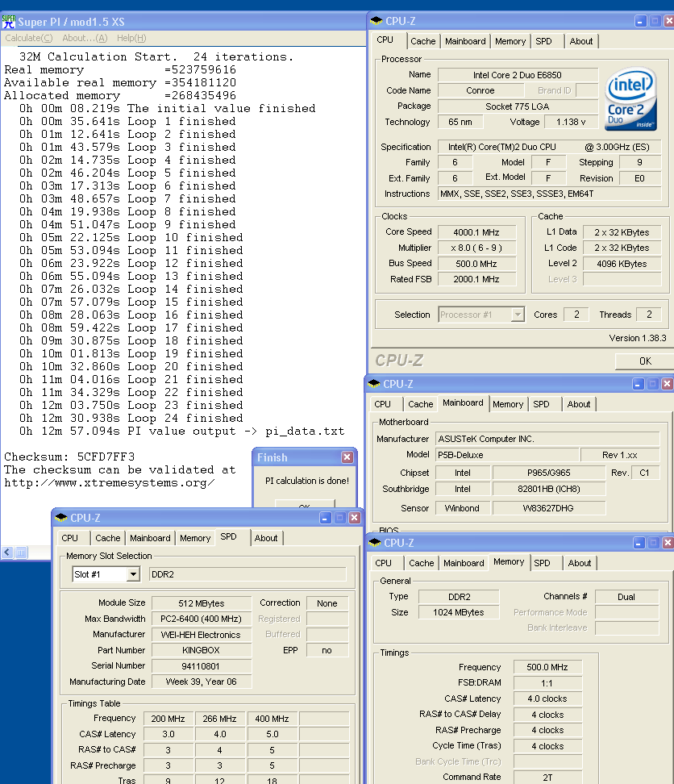Click the Channels value Dual

626,597
